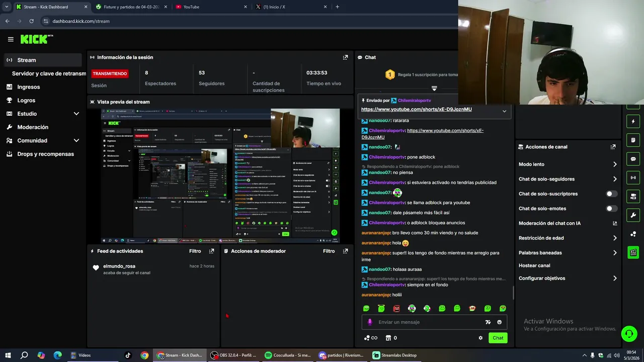644x362 pixels.
Task: Open the Kick hamburger menu
Action: point(11,39)
